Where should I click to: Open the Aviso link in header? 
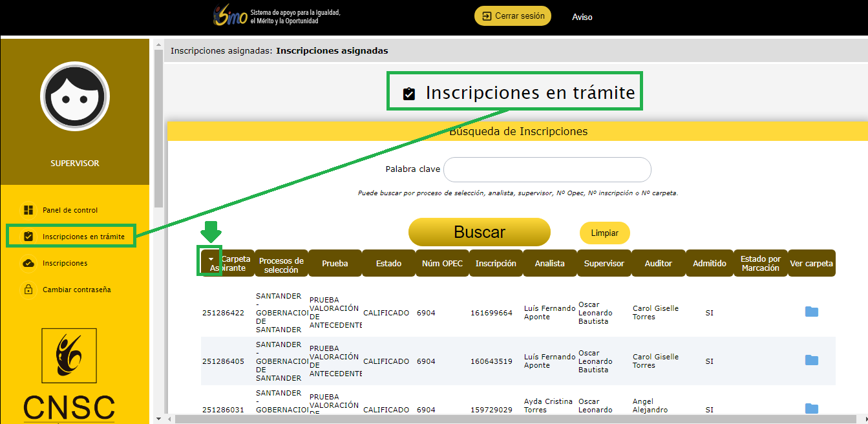coord(582,17)
